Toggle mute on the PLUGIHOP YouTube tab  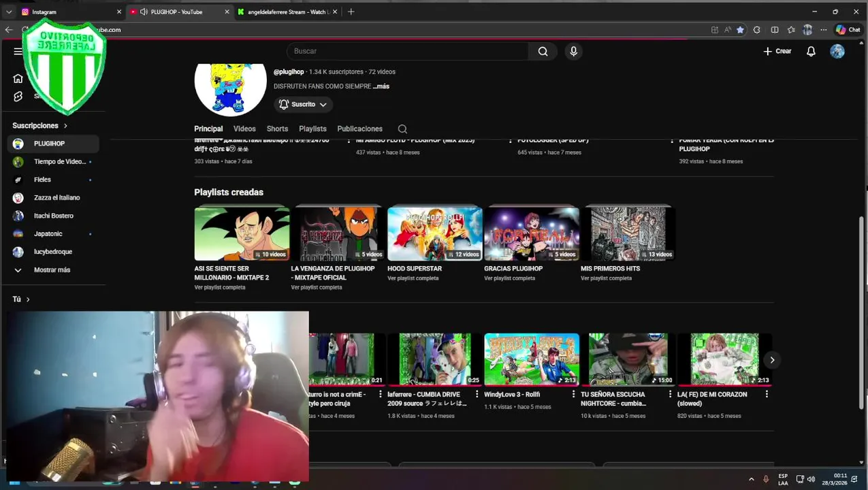[144, 12]
